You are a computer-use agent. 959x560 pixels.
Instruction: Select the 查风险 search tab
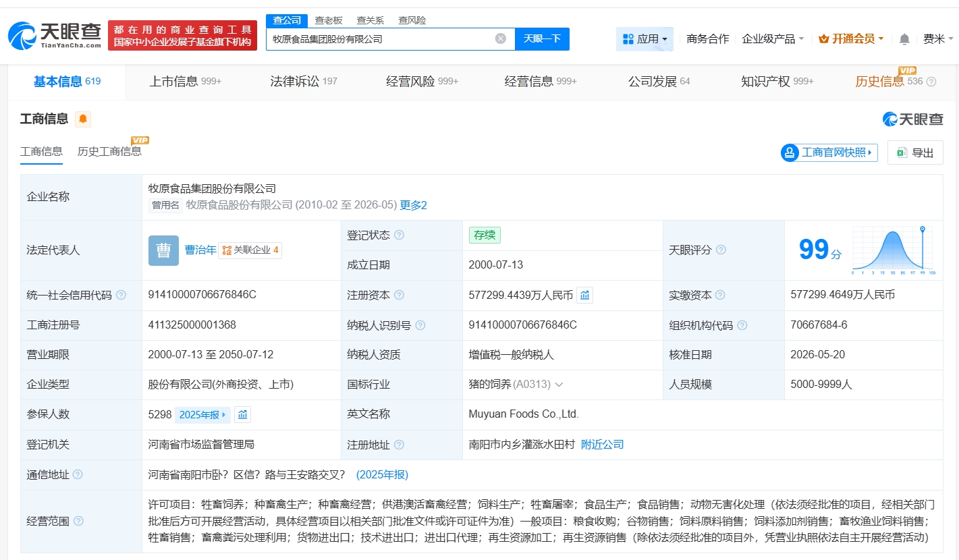coord(412,20)
